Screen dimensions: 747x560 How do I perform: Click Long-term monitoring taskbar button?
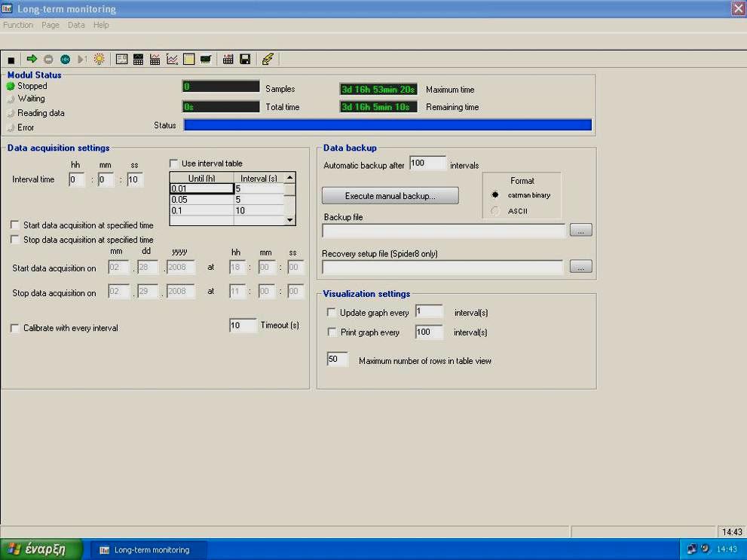[x=148, y=550]
